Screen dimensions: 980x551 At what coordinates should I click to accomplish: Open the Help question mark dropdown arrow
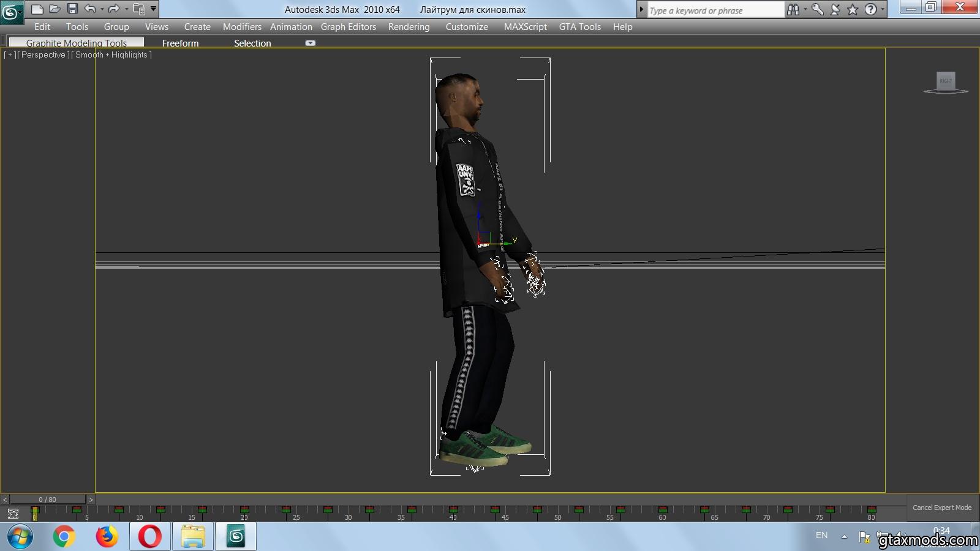point(883,10)
